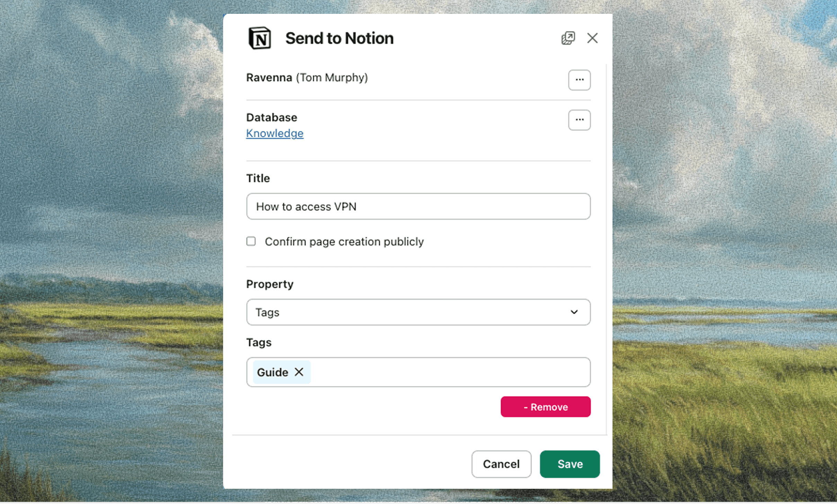Open the Database options ellipsis menu
This screenshot has width=837, height=504.
click(579, 120)
